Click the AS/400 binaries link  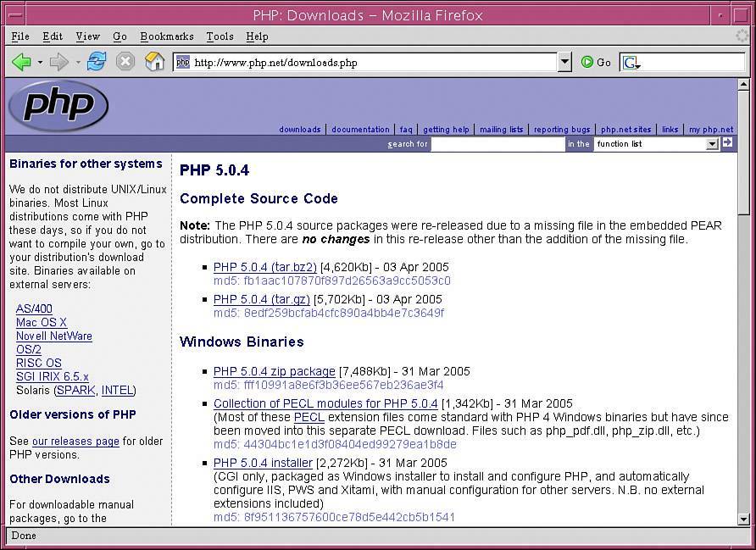click(x=34, y=309)
